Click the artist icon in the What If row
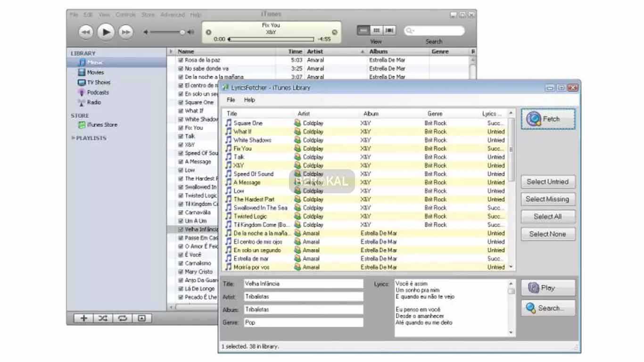 point(297,132)
